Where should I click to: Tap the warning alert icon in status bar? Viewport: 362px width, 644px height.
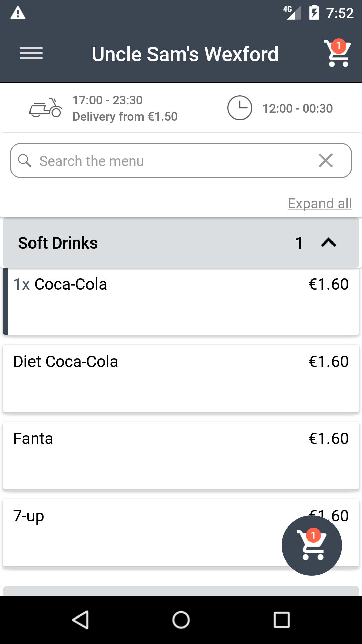[x=18, y=13]
